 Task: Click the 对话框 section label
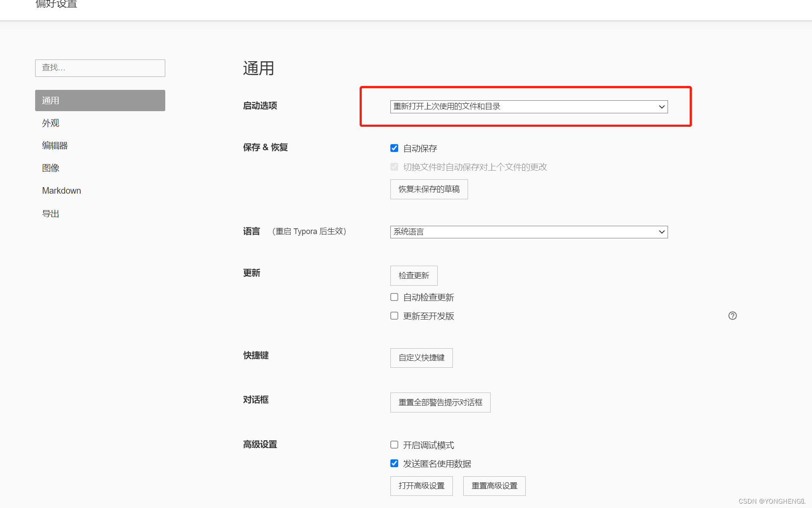click(256, 399)
